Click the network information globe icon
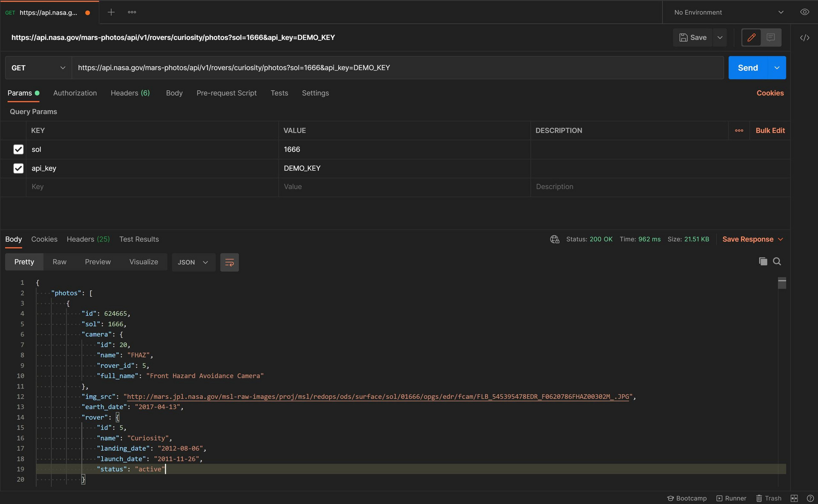The image size is (818, 504). (x=555, y=239)
